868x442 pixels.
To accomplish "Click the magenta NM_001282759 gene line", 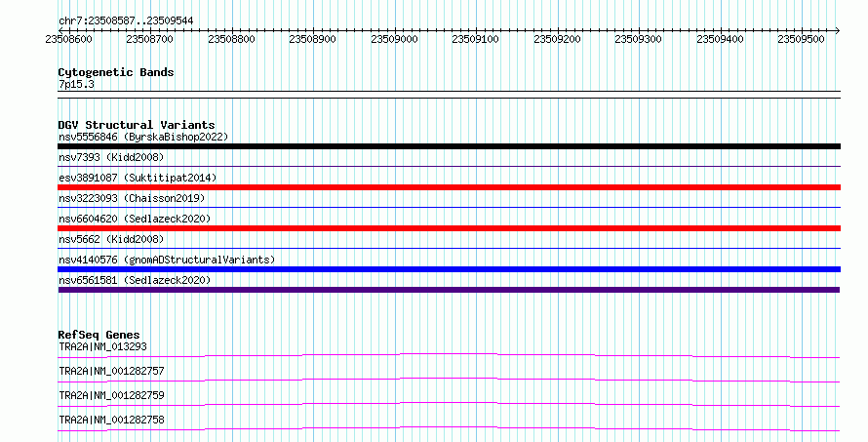I will pos(449,404).
